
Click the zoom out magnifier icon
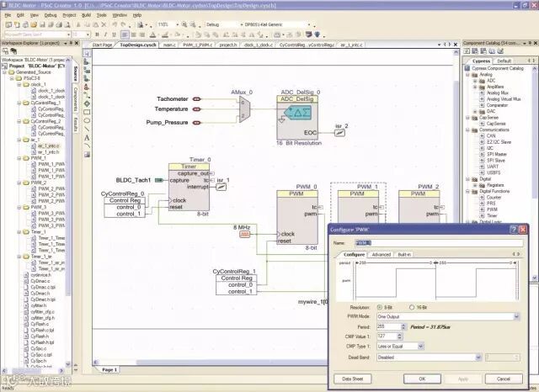(193, 24)
